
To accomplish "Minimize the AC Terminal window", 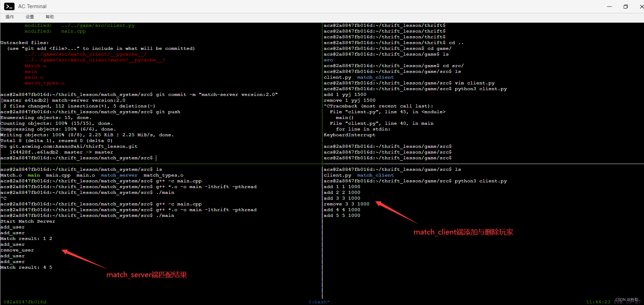I will coord(609,6).
